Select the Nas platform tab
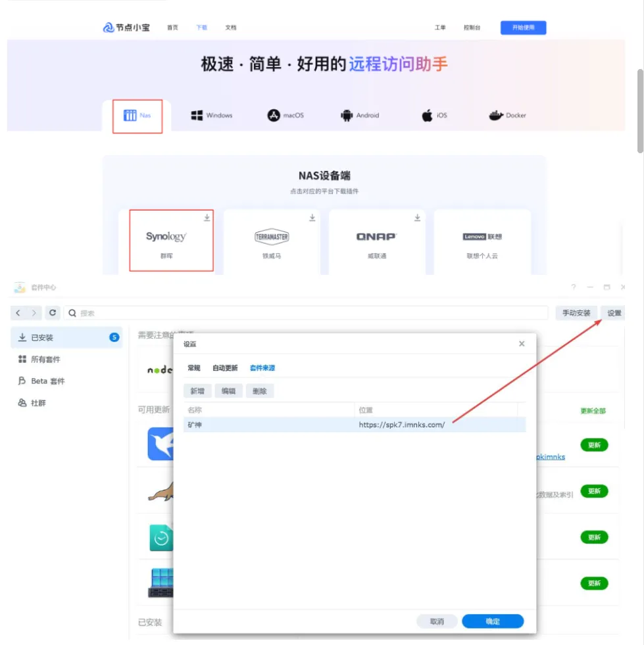This screenshot has height=645, width=644. coord(137,116)
